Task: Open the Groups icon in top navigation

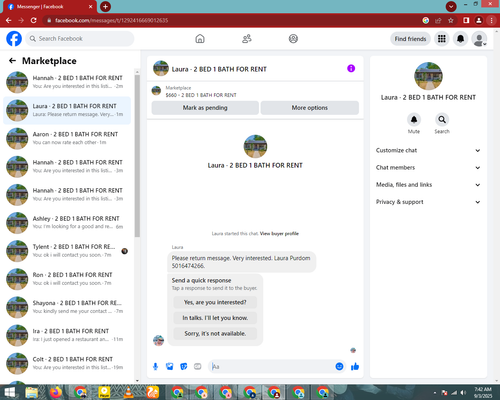Action: tap(293, 39)
